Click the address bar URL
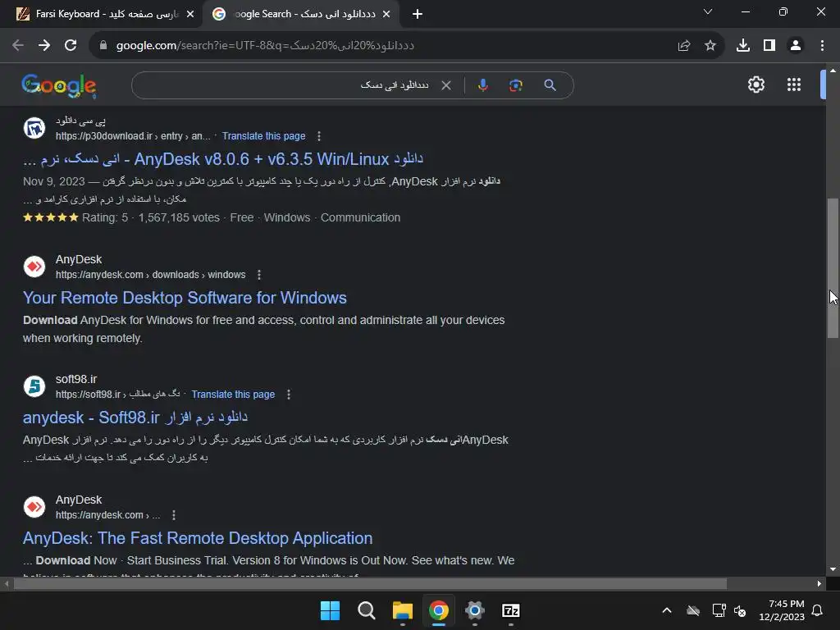This screenshot has height=630, width=840. [265, 46]
